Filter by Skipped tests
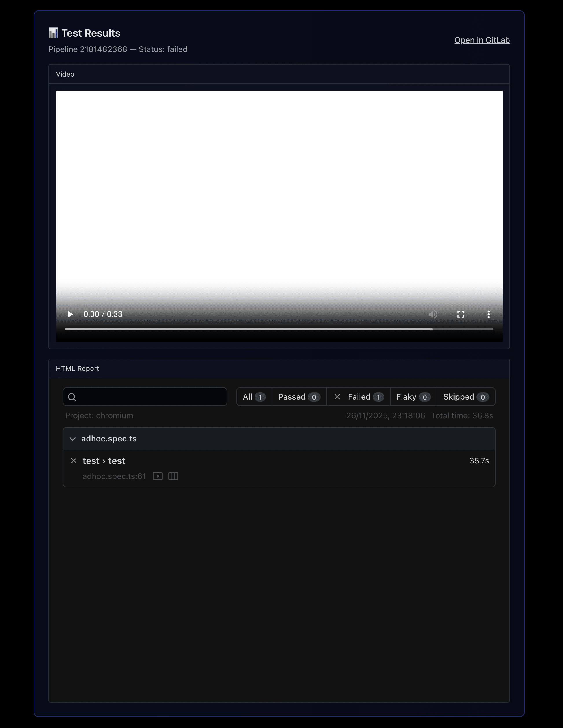 [466, 397]
